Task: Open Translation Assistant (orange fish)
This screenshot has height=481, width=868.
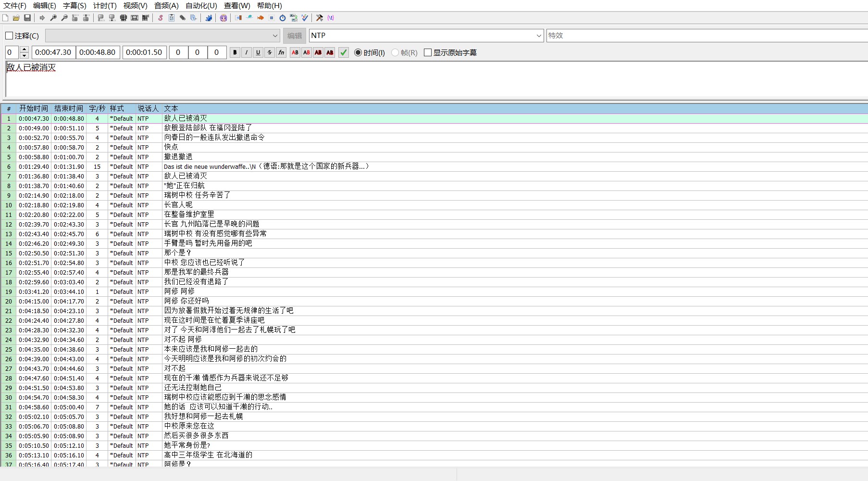Action: 260,18
